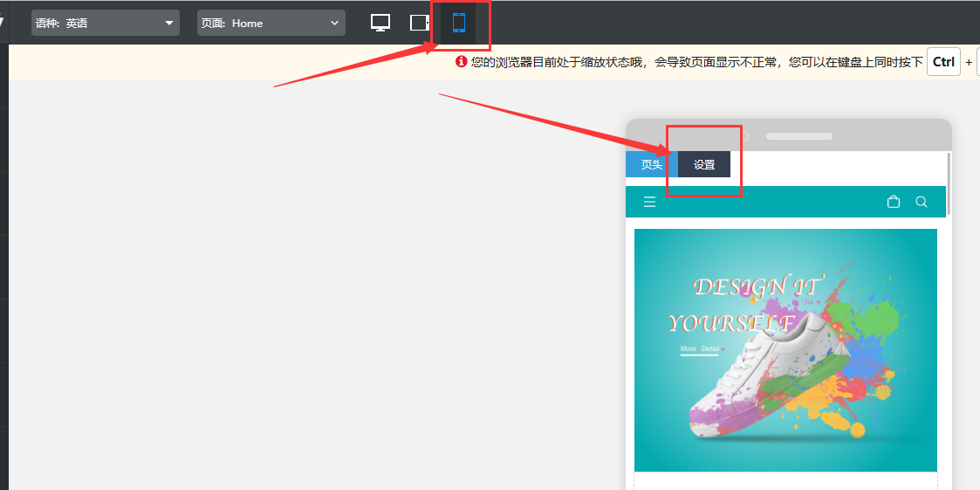Click the empty dashed section below banner
The height and width of the screenshot is (490, 980).
pyautogui.click(x=785, y=481)
